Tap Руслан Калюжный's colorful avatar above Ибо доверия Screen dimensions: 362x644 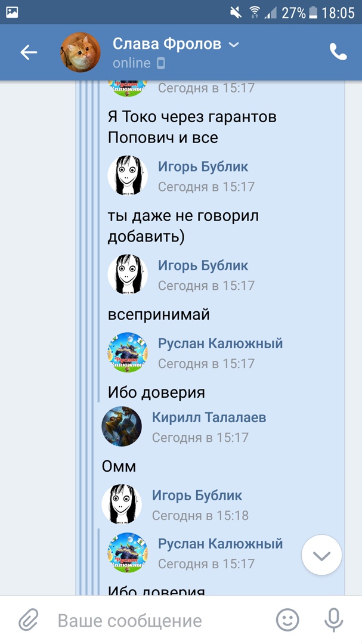pos(128,352)
